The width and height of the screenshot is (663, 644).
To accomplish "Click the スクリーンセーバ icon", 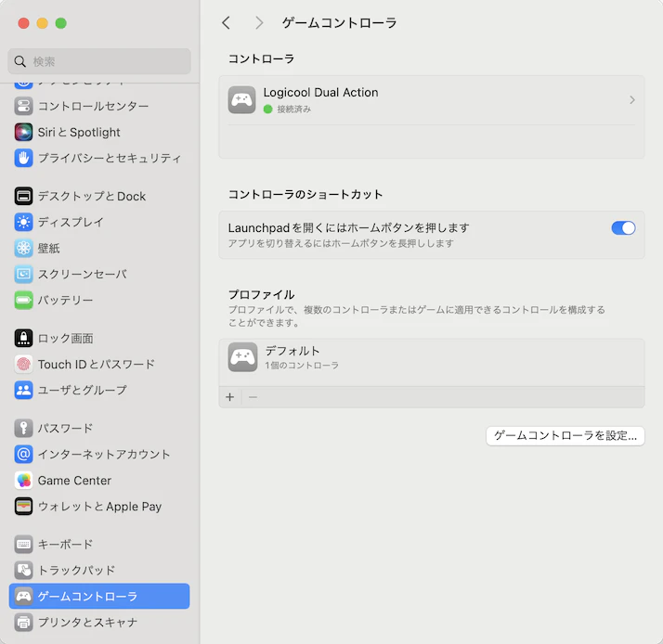I will (23, 275).
